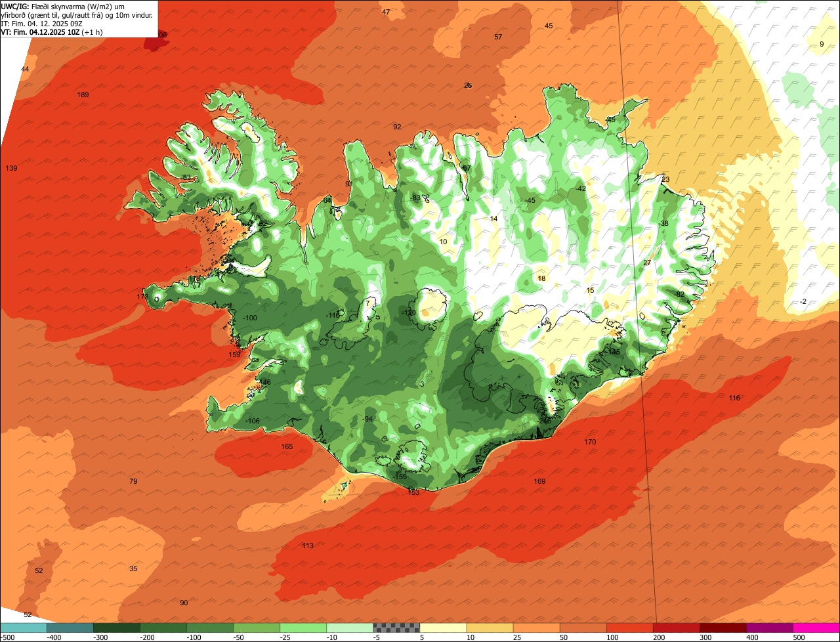This screenshot has width=840, height=642.
Task: Click the dark maroon legend swatch between 300 and 400
Action: (x=723, y=628)
